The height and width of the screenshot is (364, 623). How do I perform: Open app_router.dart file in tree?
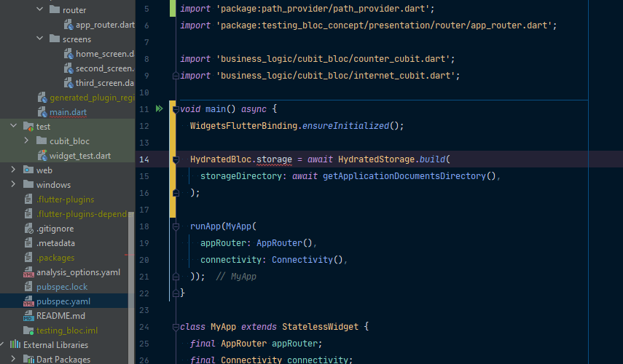(105, 25)
